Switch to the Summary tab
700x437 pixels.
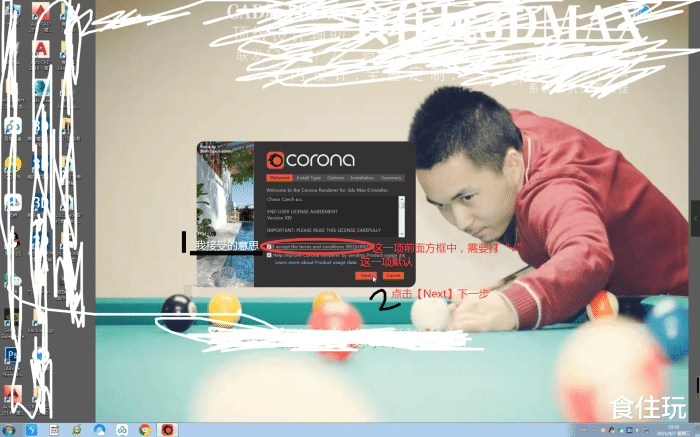391,178
